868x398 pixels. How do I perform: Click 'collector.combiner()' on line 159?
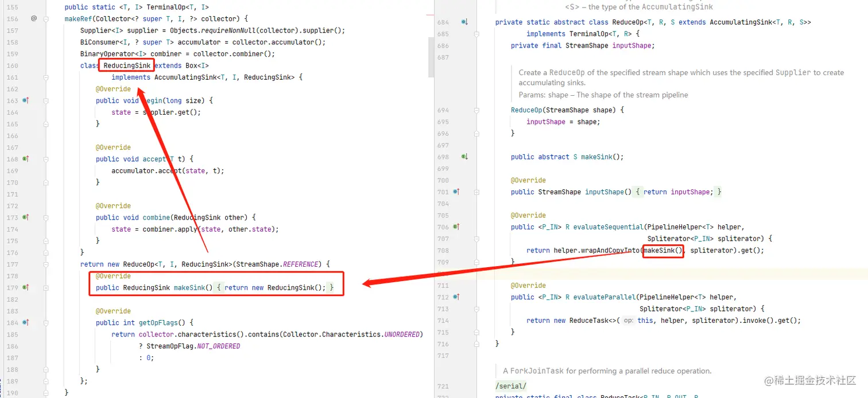tap(232, 53)
